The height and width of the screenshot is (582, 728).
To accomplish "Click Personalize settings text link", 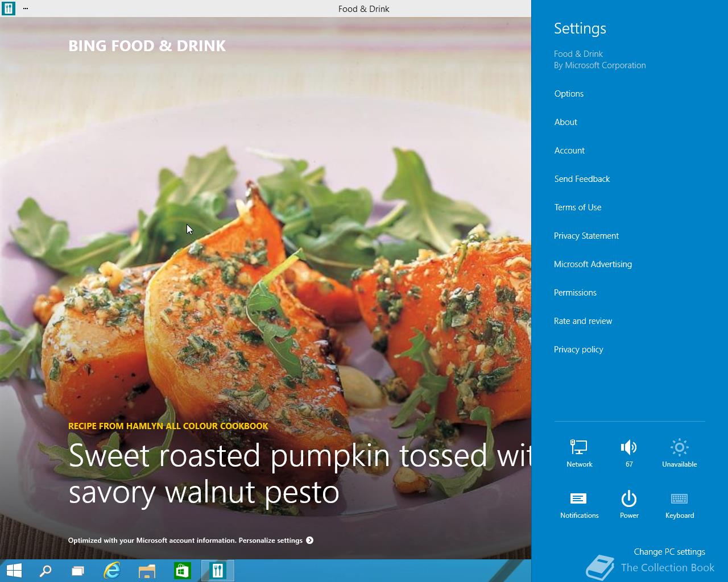I will [270, 541].
